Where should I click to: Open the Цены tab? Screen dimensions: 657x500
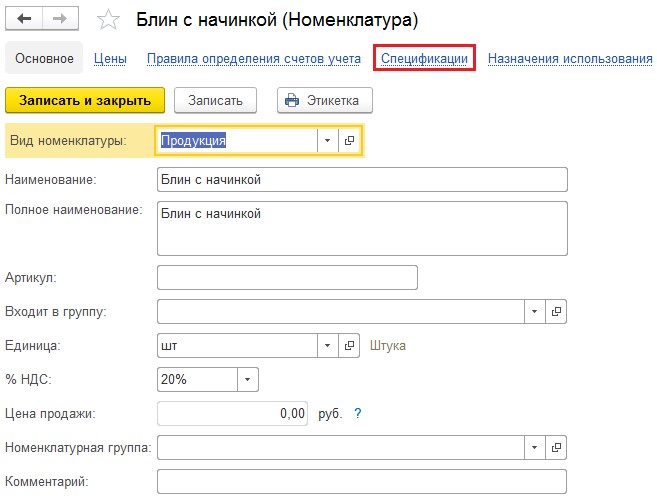(110, 59)
